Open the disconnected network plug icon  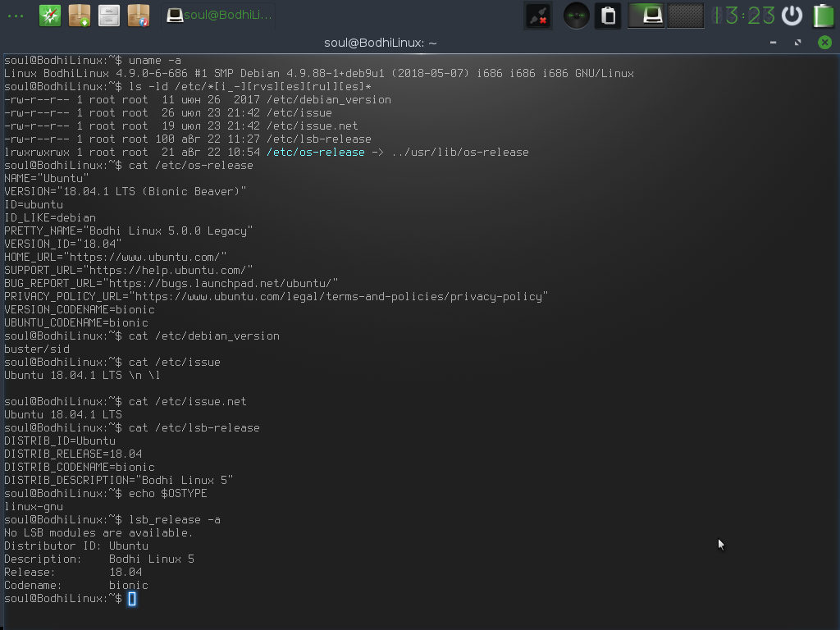pyautogui.click(x=538, y=16)
